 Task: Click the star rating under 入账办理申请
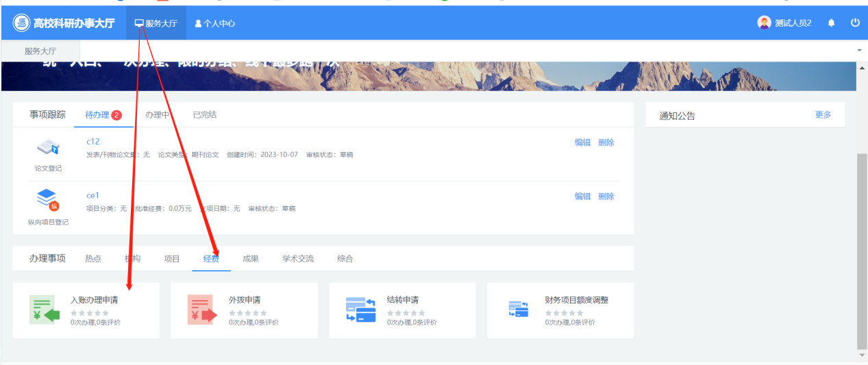click(90, 313)
